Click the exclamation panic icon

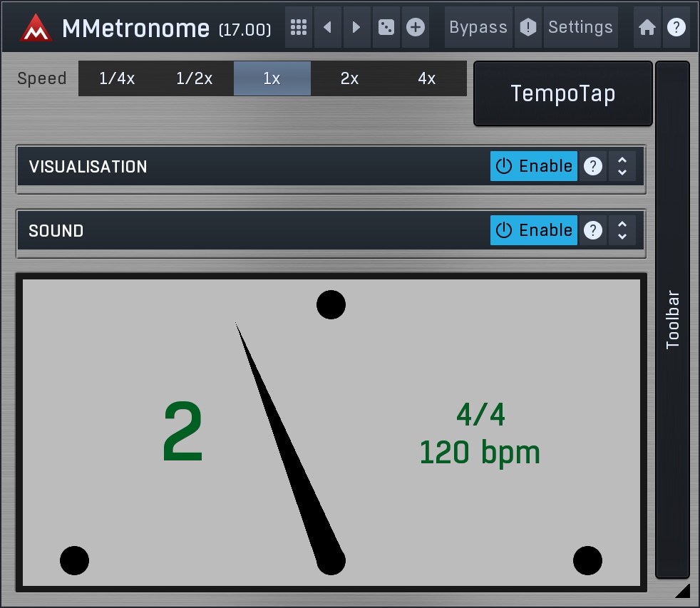(x=527, y=28)
